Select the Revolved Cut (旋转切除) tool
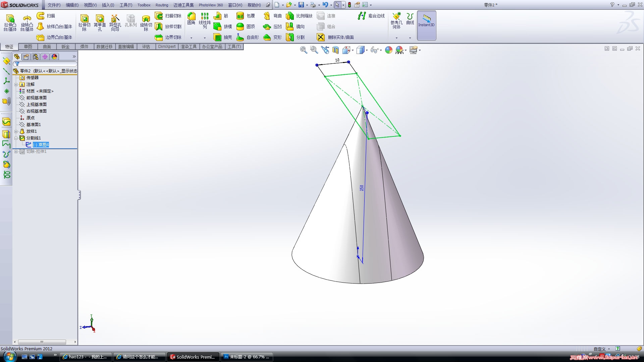Viewport: 644px width, 362px height. click(x=146, y=19)
